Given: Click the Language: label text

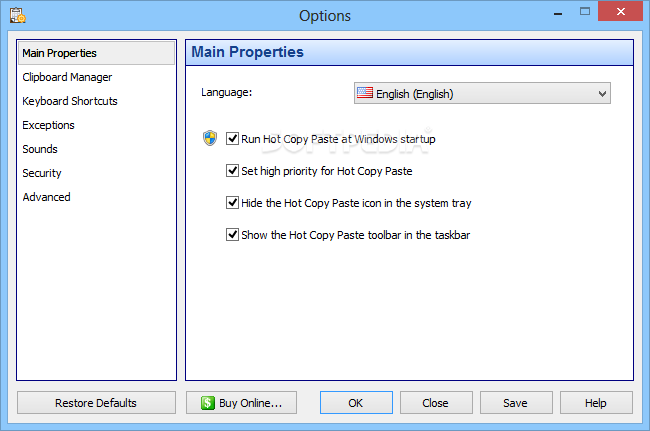Looking at the screenshot, I should (226, 92).
